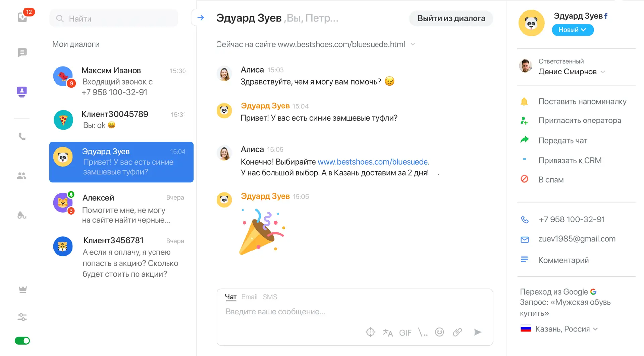Screen dimensions: 644x356
Task: Open the inbox icon with 12 badge
Action: [x=22, y=17]
